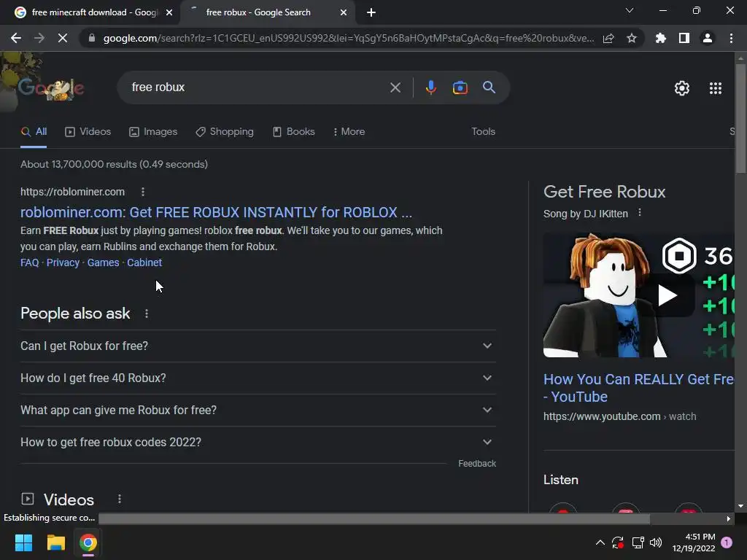Image resolution: width=747 pixels, height=560 pixels.
Task: Open the notification badge in tray
Action: pyautogui.click(x=727, y=542)
